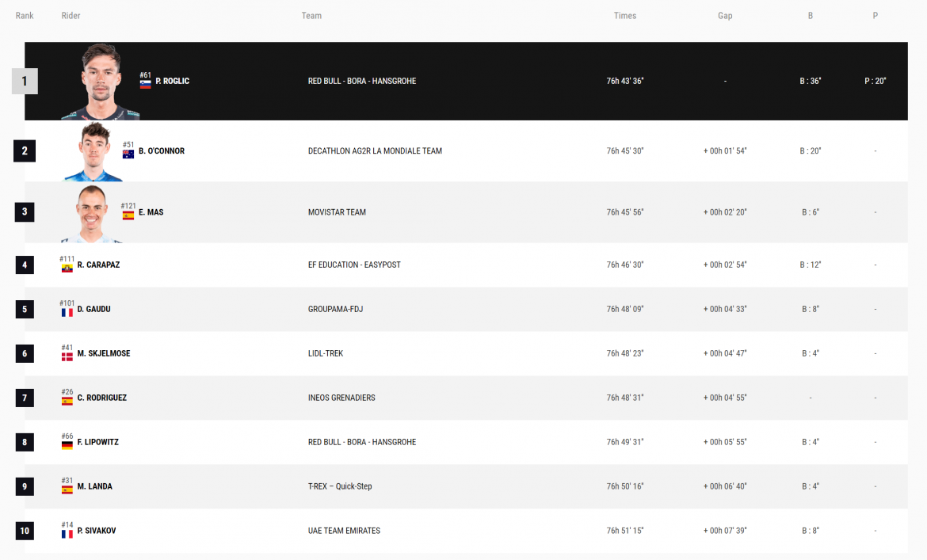
Task: Select rider name M. Landa
Action: [x=94, y=486]
